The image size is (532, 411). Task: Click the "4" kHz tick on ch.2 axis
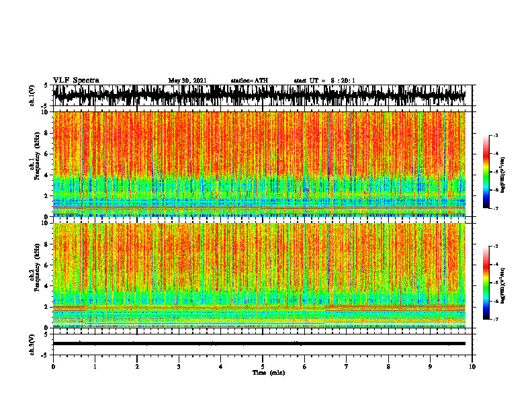pyautogui.click(x=47, y=286)
